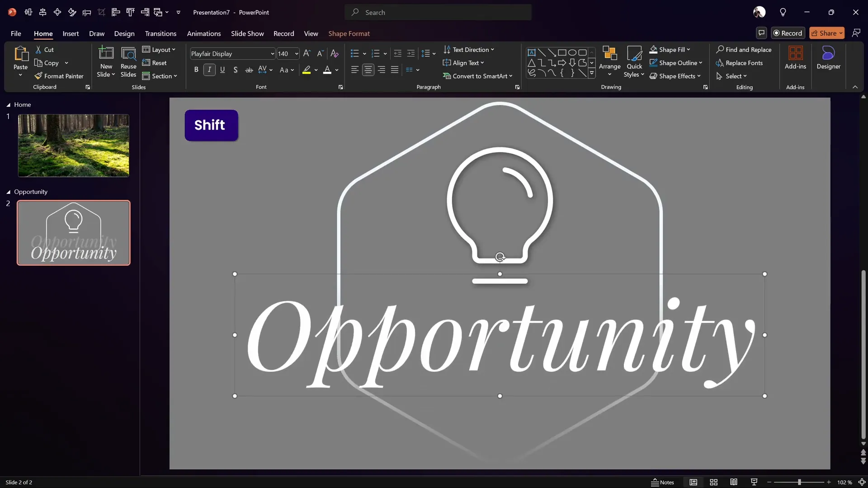Open Reuse Slides
Screen dimensions: 868x488
[128, 62]
